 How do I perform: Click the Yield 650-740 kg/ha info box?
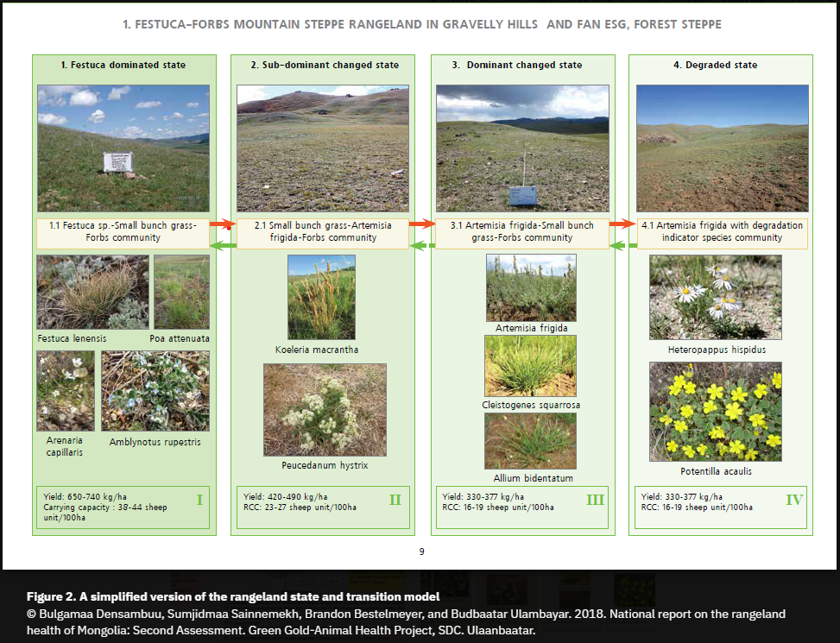[x=123, y=507]
